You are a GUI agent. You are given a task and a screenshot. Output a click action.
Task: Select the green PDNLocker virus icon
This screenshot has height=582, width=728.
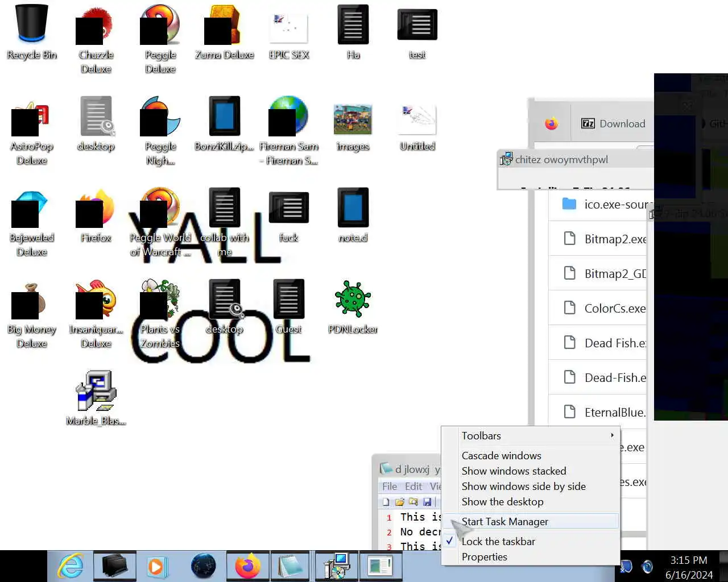353,307
